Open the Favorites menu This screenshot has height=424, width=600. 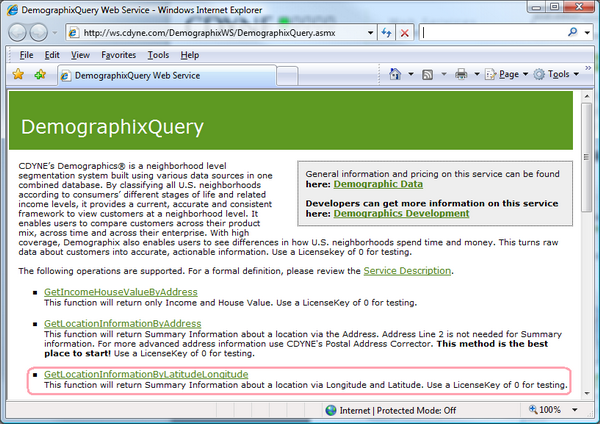[x=119, y=55]
